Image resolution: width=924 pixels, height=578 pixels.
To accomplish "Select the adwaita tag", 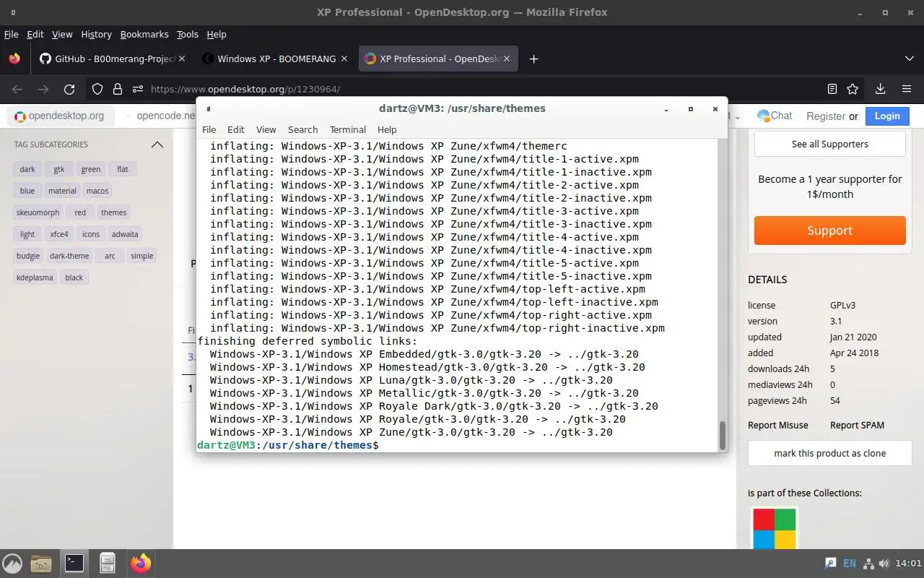I will coord(125,234).
